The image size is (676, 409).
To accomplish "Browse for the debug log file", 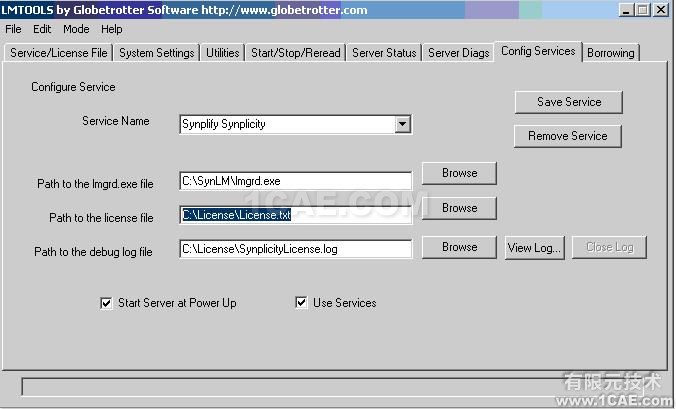I will tap(459, 247).
